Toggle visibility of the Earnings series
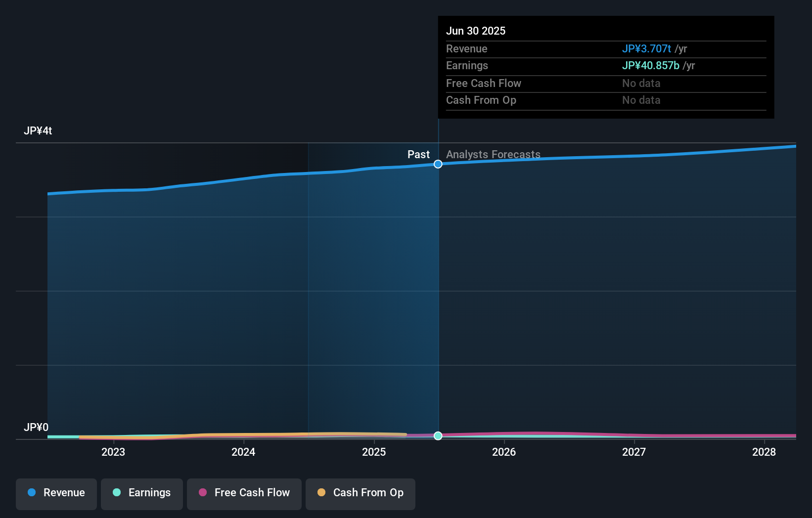Viewport: 812px width, 518px height. click(x=142, y=494)
